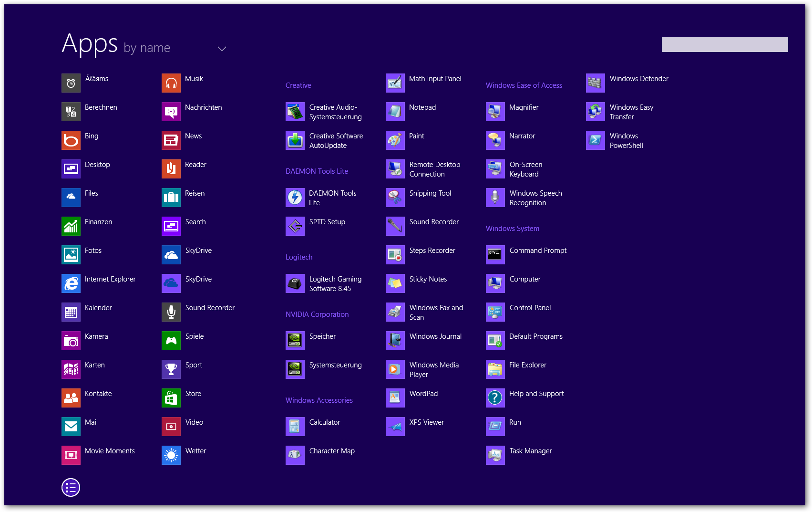Launch the Video app icon

coord(171,427)
